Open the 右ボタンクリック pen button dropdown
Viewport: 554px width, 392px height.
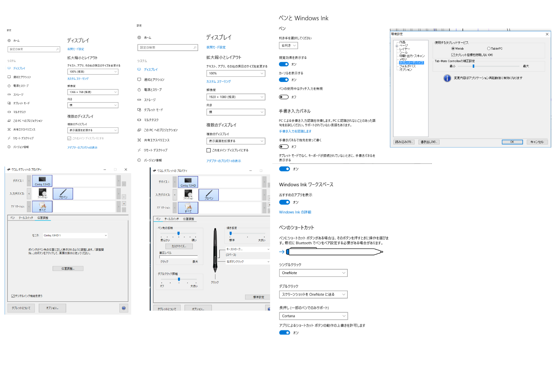click(x=248, y=262)
